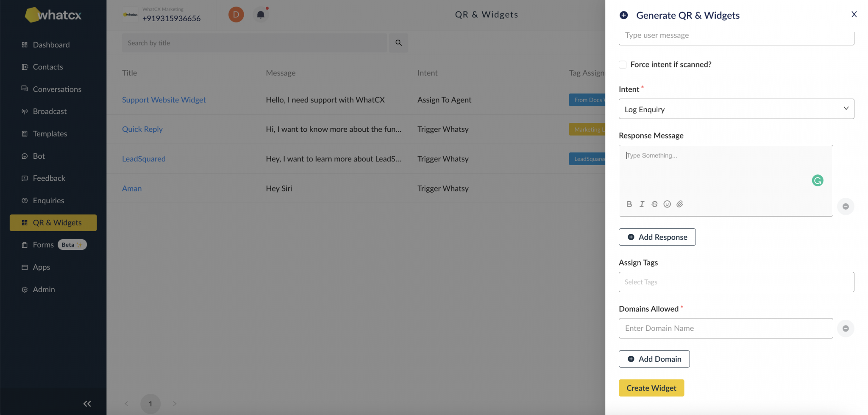Image resolution: width=868 pixels, height=415 pixels.
Task: Apply italic formatting in Response Message
Action: (x=641, y=204)
